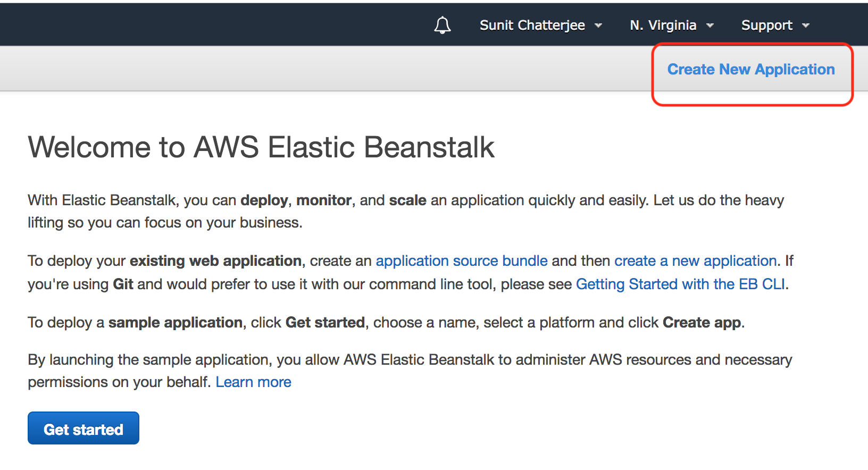Viewport: 868px width, 470px height.
Task: Open Getting Started with the EB CLI
Action: [680, 284]
